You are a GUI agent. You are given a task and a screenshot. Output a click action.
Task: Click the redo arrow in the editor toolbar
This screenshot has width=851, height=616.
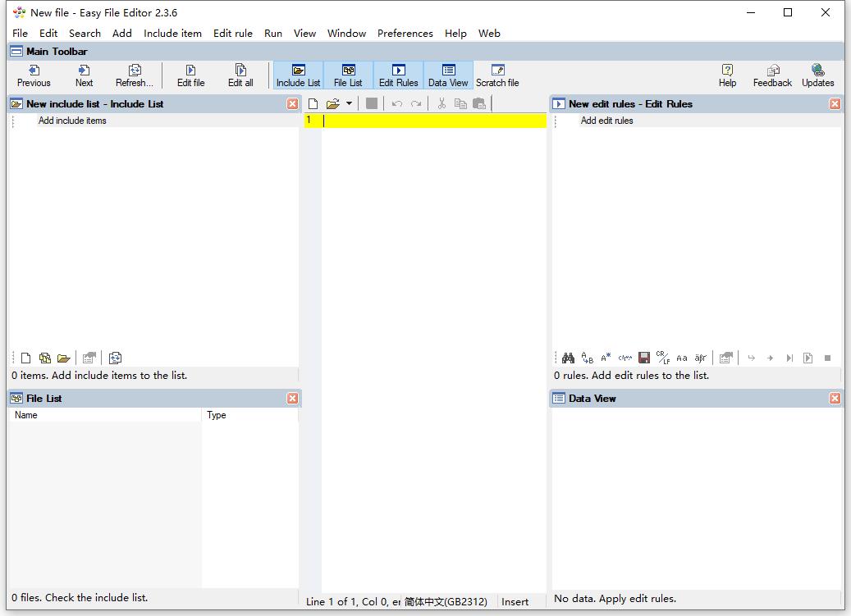(416, 103)
